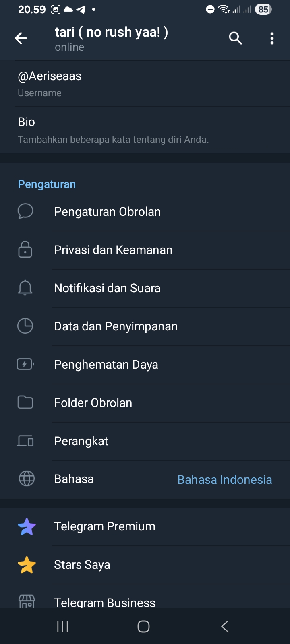Select Bahasa Indonesia language value

pos(224,480)
